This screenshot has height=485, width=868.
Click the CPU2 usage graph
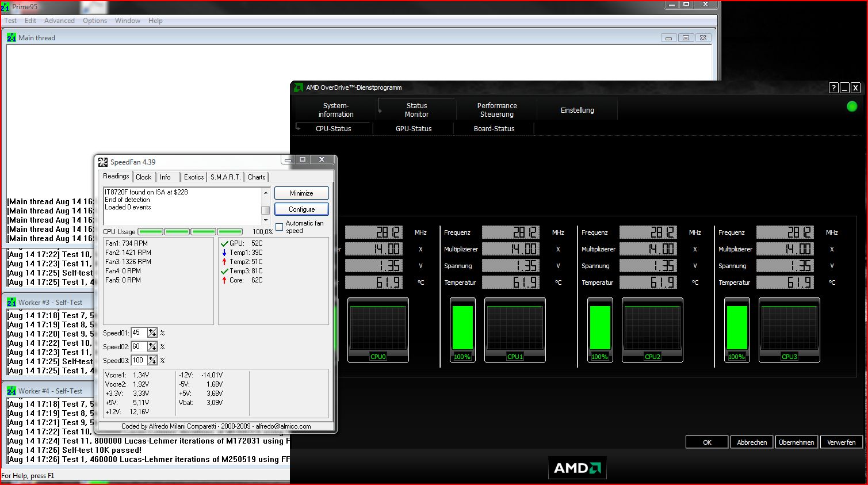click(652, 330)
